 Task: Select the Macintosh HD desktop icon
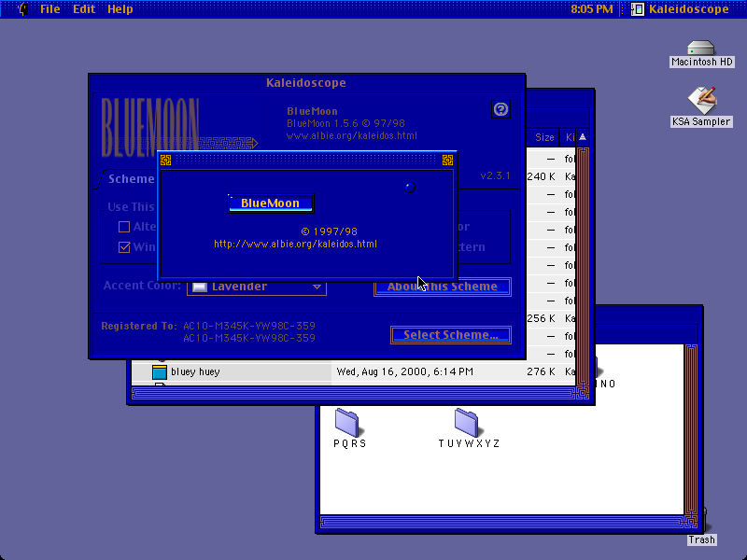point(701,53)
